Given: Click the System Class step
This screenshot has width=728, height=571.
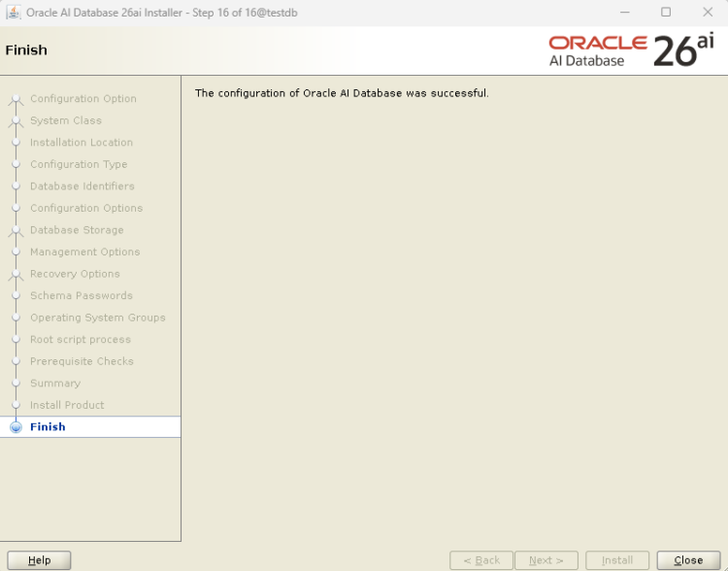Looking at the screenshot, I should 66,120.
